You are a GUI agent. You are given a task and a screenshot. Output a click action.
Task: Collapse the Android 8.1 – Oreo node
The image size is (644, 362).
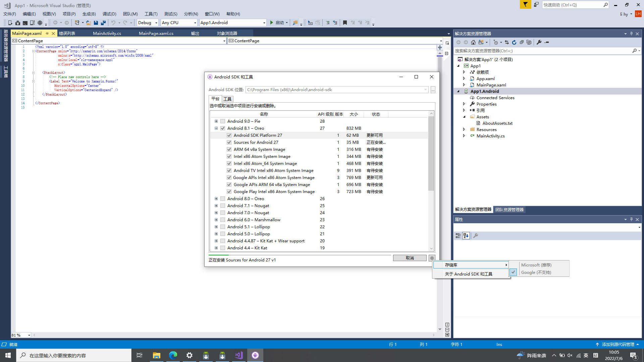coord(216,128)
